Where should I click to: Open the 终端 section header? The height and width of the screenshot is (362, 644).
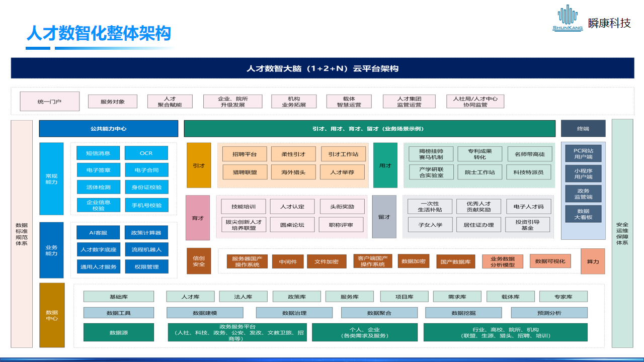584,128
